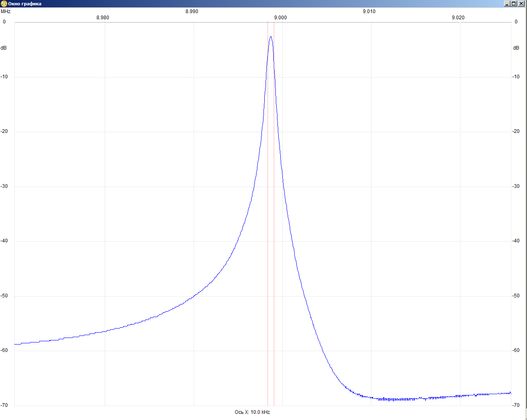Click the 9.020 frequency axis label

tap(458, 17)
